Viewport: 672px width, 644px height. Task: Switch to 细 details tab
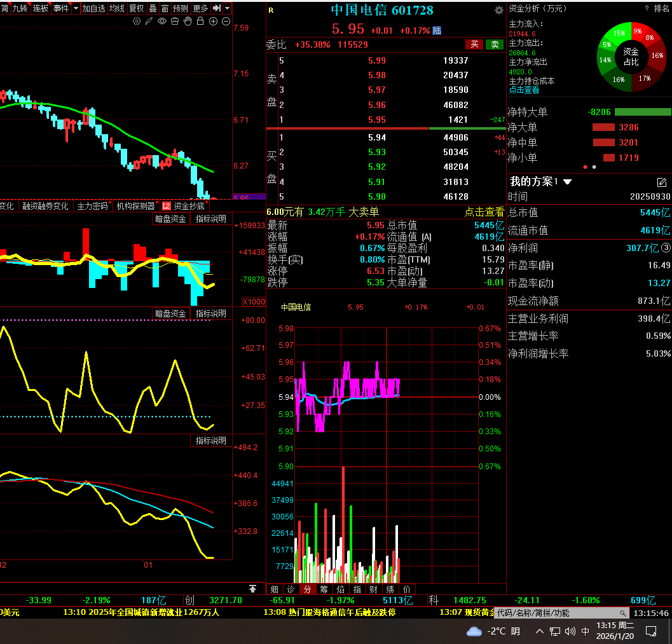[x=274, y=589]
